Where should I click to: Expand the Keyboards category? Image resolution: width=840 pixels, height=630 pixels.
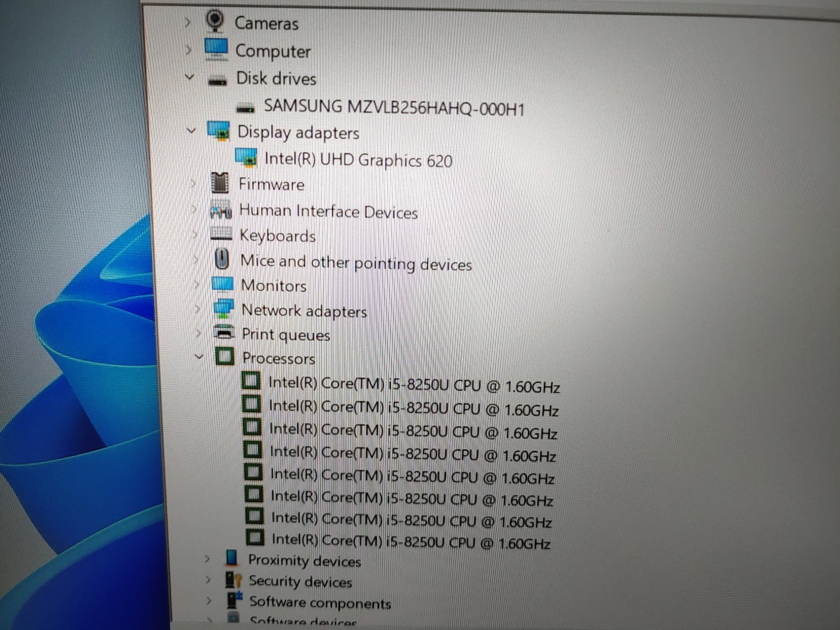pos(195,235)
